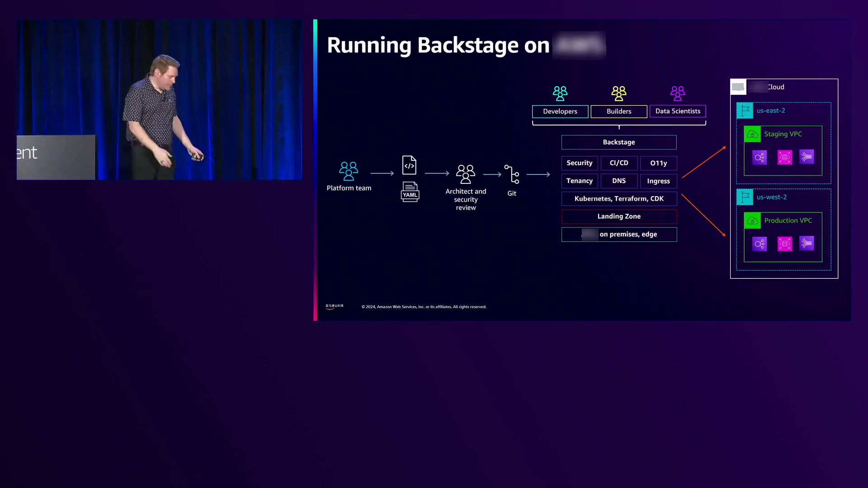The width and height of the screenshot is (868, 488).
Task: Click the Landing Zone box
Action: tap(619, 216)
